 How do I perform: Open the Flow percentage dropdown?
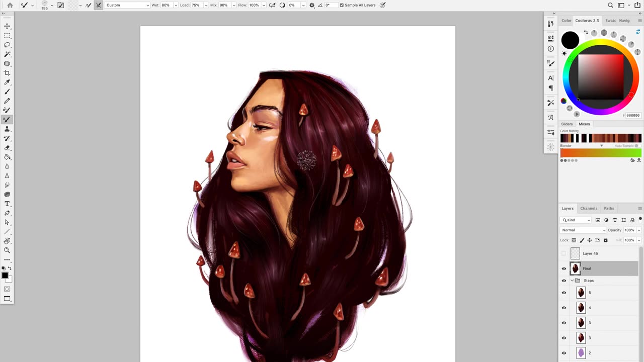point(264,5)
